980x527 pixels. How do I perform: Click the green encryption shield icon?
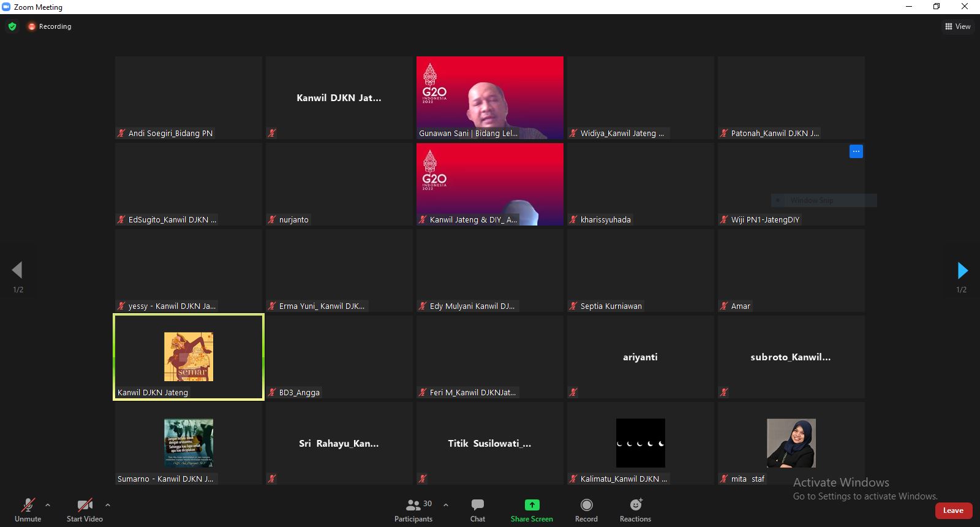[x=12, y=26]
